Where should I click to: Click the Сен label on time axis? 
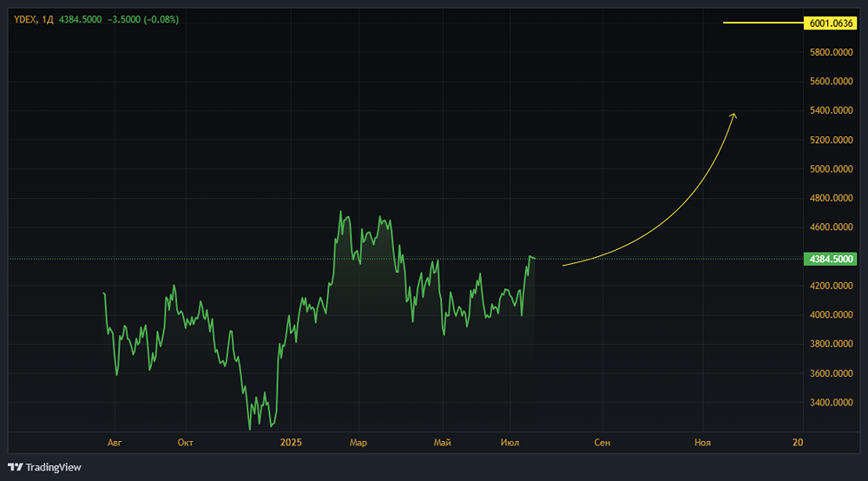click(602, 443)
